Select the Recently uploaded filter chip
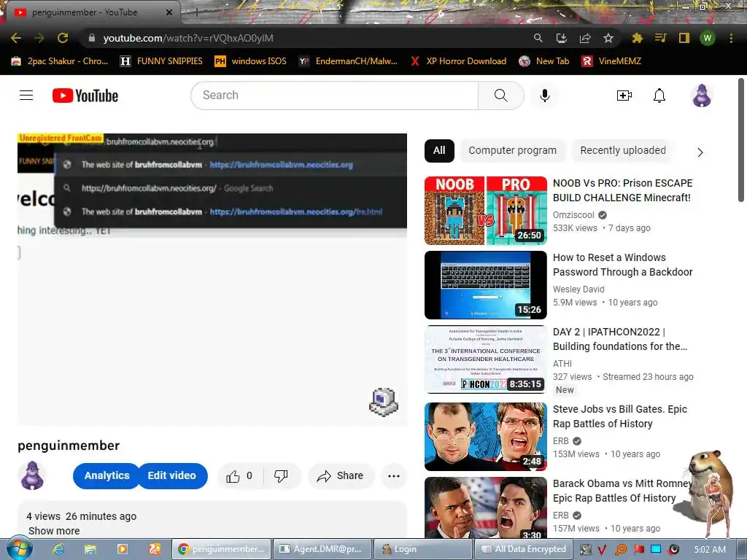The width and height of the screenshot is (747, 560). click(623, 150)
